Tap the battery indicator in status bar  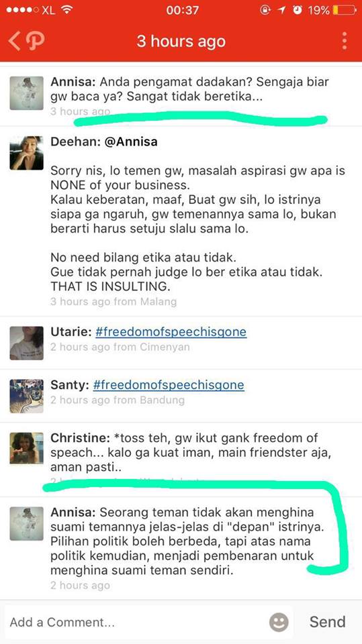tap(345, 10)
